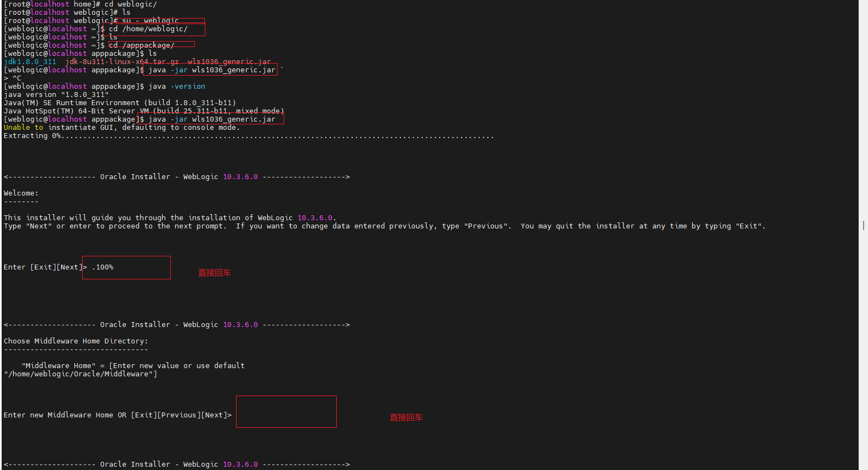The width and height of the screenshot is (868, 470).
Task: Click the java -jar command above "Unable to instantiate GUI"
Action: pos(212,119)
